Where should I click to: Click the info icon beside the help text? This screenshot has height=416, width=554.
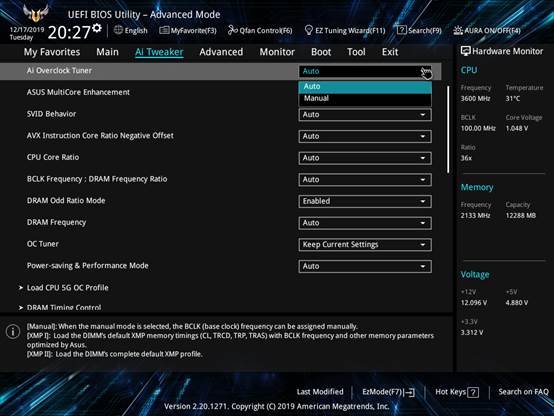13,332
